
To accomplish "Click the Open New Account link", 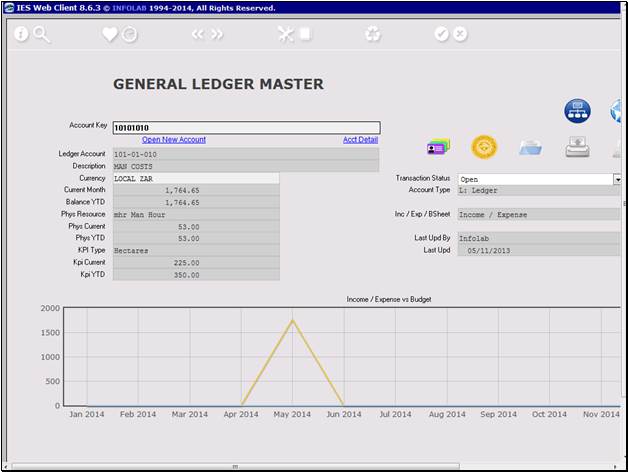I will point(174,139).
